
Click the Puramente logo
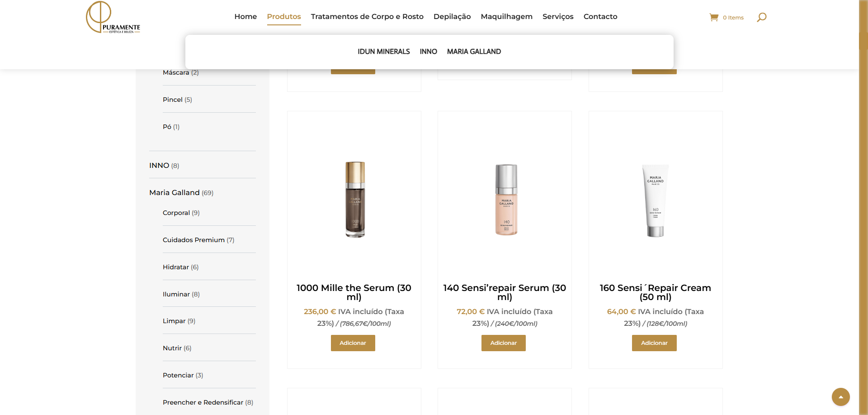113,17
